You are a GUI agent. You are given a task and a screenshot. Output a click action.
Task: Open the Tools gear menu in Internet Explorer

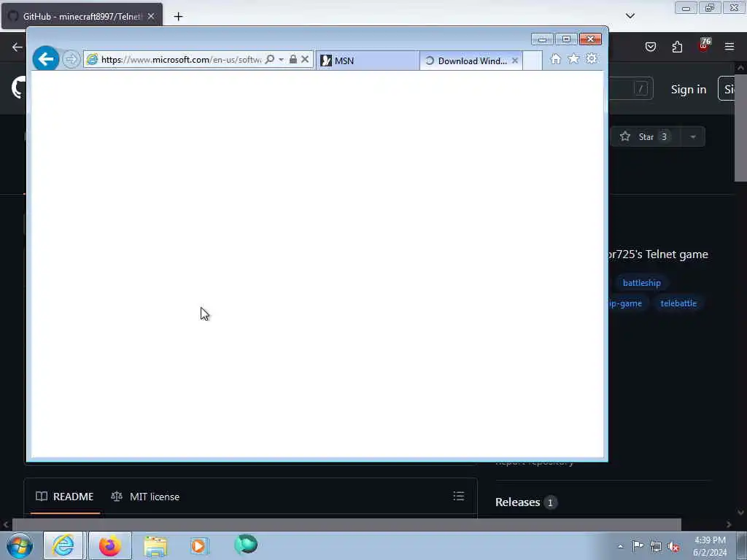click(x=592, y=58)
